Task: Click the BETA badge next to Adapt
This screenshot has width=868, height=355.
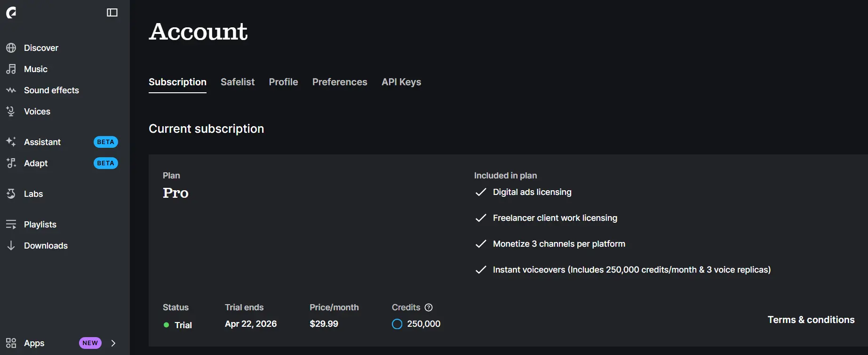Action: pos(106,163)
